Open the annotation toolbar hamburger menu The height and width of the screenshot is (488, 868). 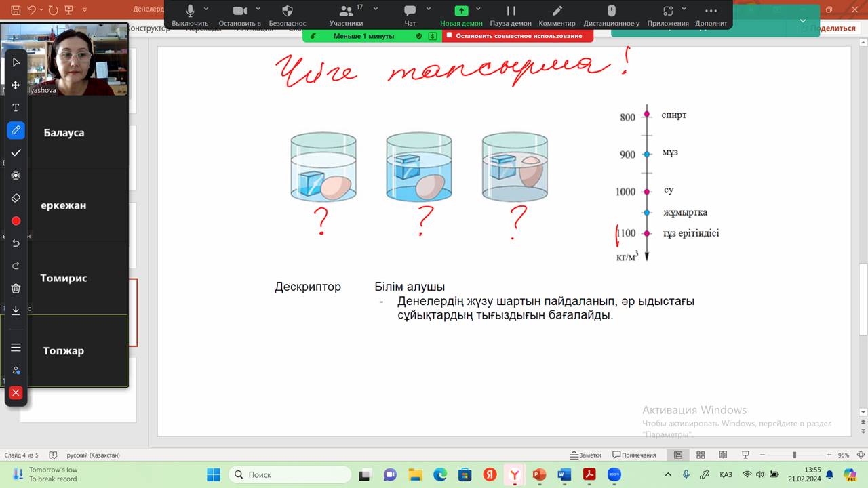tap(16, 348)
